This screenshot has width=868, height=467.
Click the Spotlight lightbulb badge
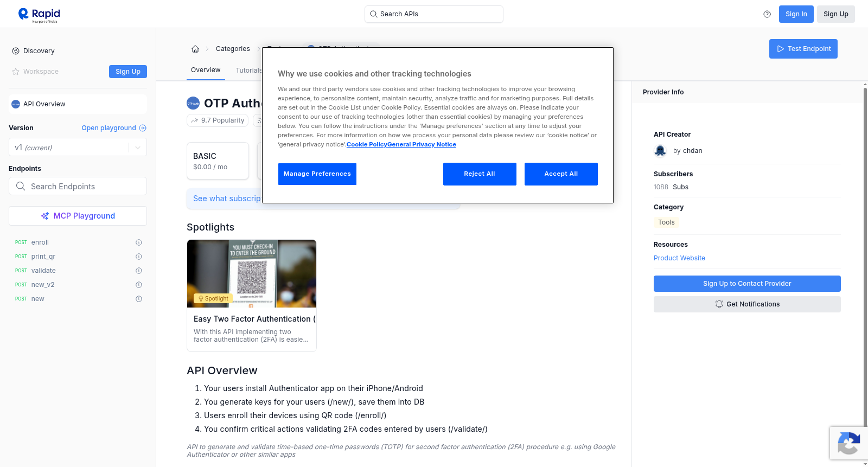(x=213, y=298)
